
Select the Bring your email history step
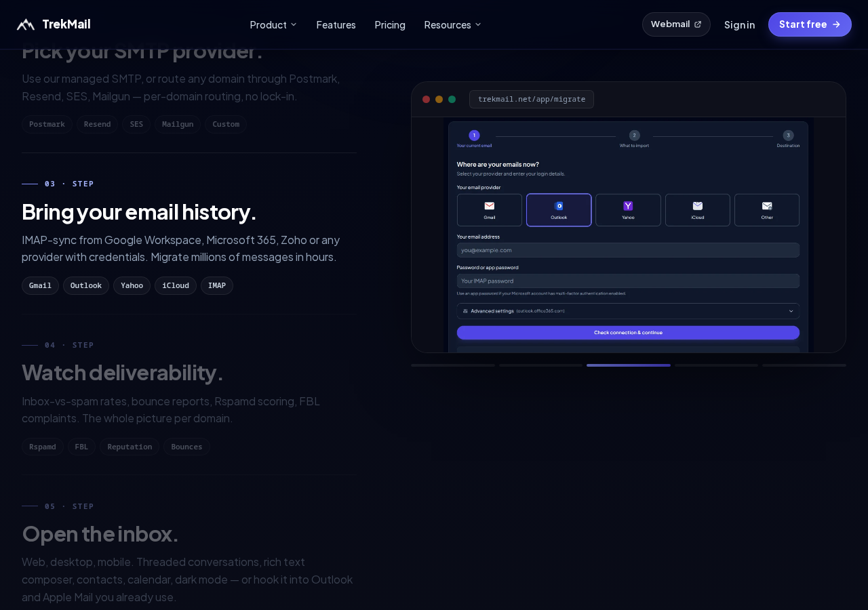(139, 212)
